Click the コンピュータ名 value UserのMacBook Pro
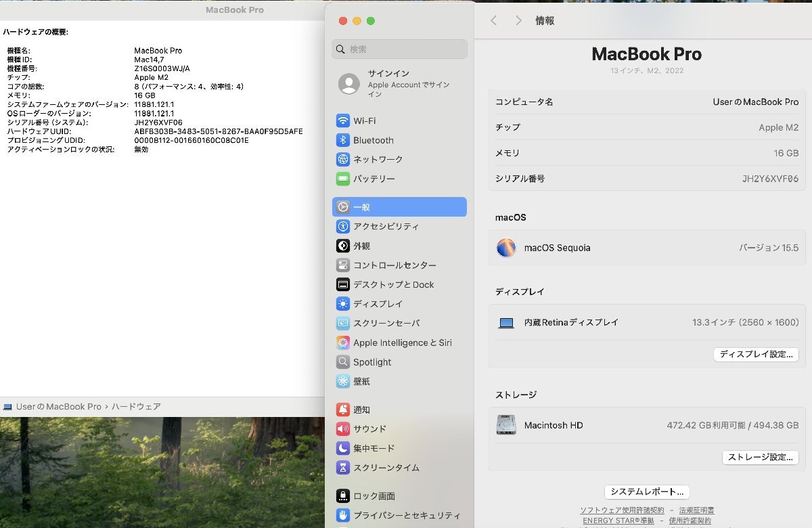The height and width of the screenshot is (528, 812). (x=756, y=102)
